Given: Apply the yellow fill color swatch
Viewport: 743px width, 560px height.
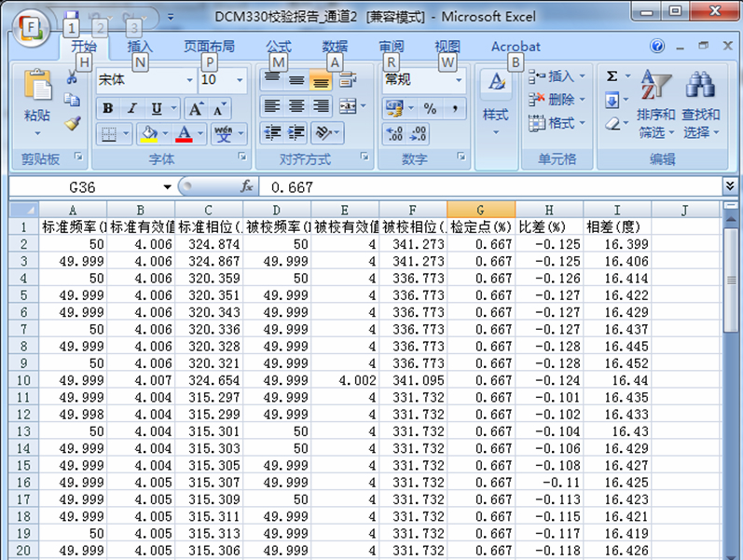Looking at the screenshot, I should [x=148, y=134].
